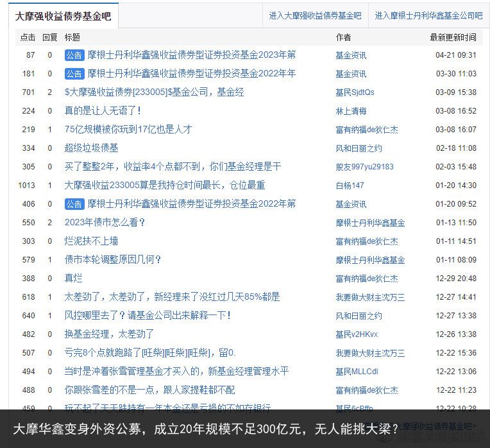Open post 你跟张雪差的不是一点

(x=149, y=390)
